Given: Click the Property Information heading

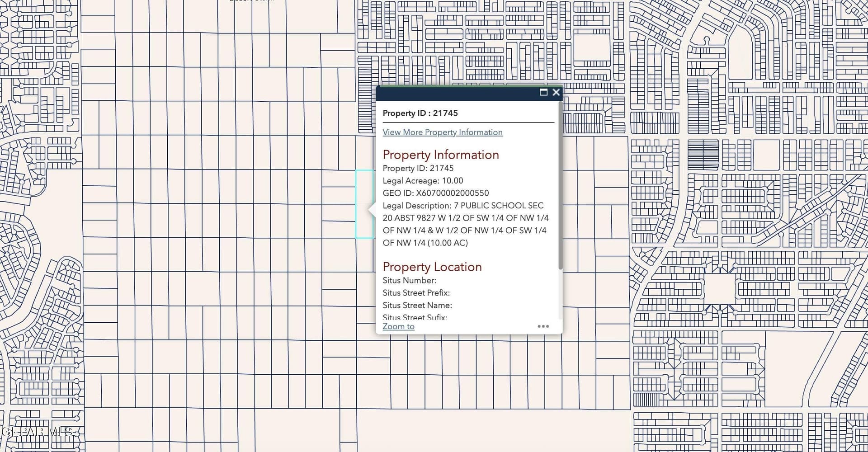Looking at the screenshot, I should point(440,155).
